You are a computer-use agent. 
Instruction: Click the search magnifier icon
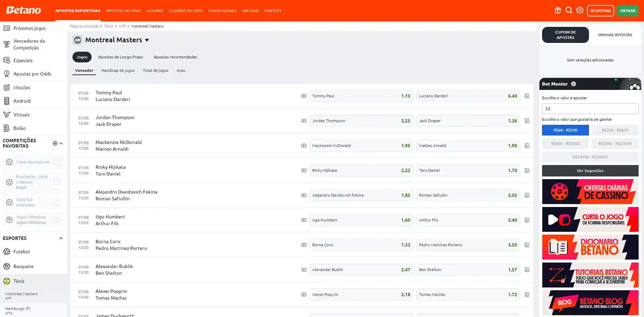click(569, 10)
